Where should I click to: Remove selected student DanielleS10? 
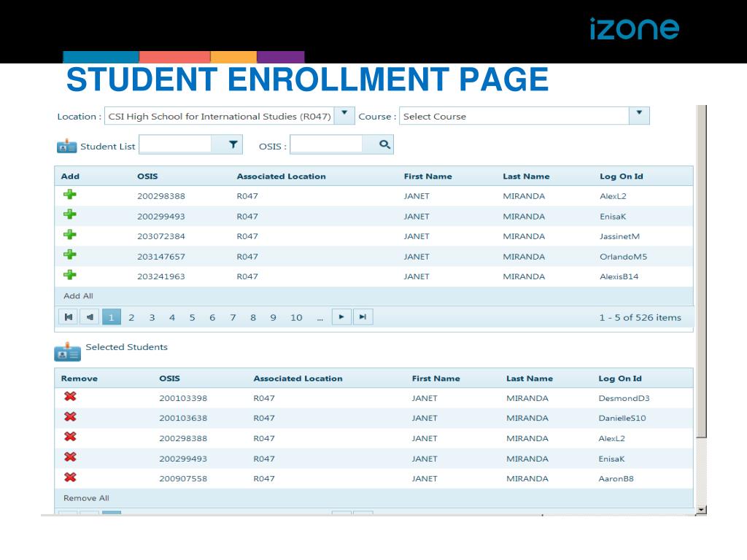(x=71, y=416)
